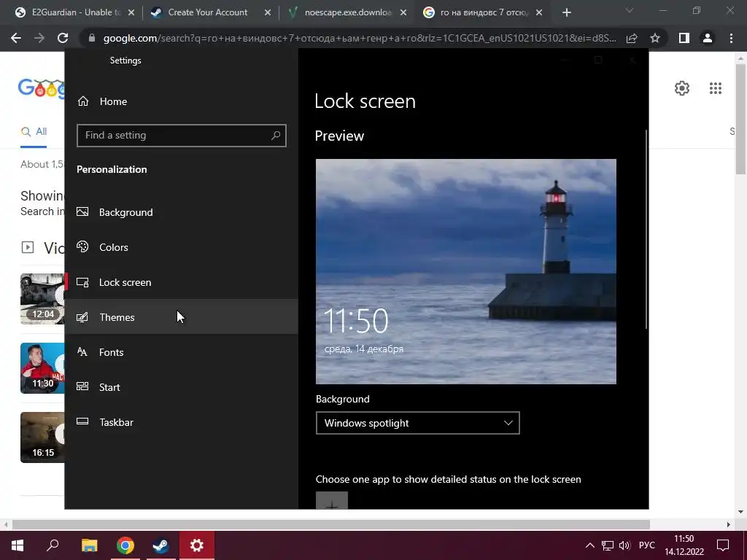Open the network tray icon
The height and width of the screenshot is (560, 747).
(x=608, y=545)
